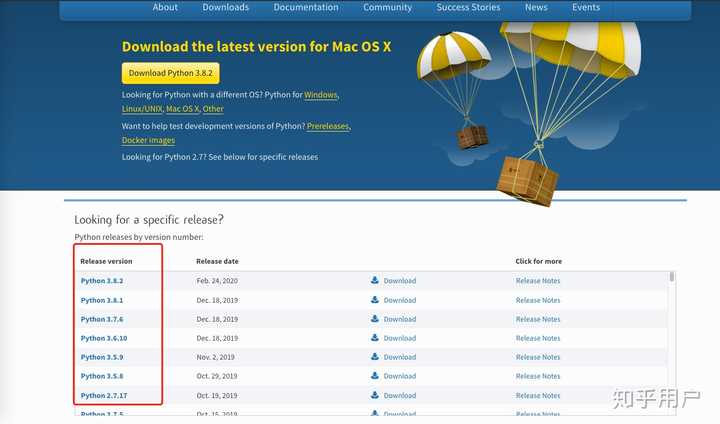Open the Python 2.7.17 release link
Viewport: 720px width, 424px height.
[x=104, y=395]
